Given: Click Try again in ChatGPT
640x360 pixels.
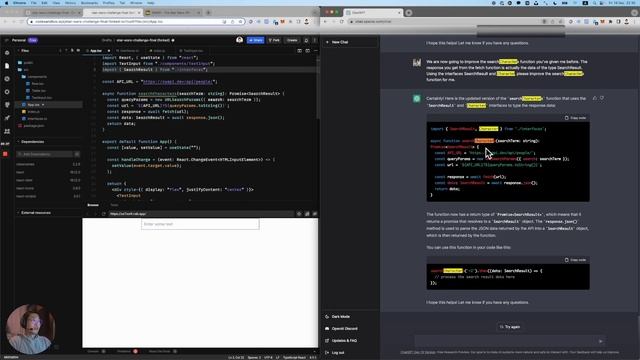Looking at the screenshot, I should [x=510, y=327].
